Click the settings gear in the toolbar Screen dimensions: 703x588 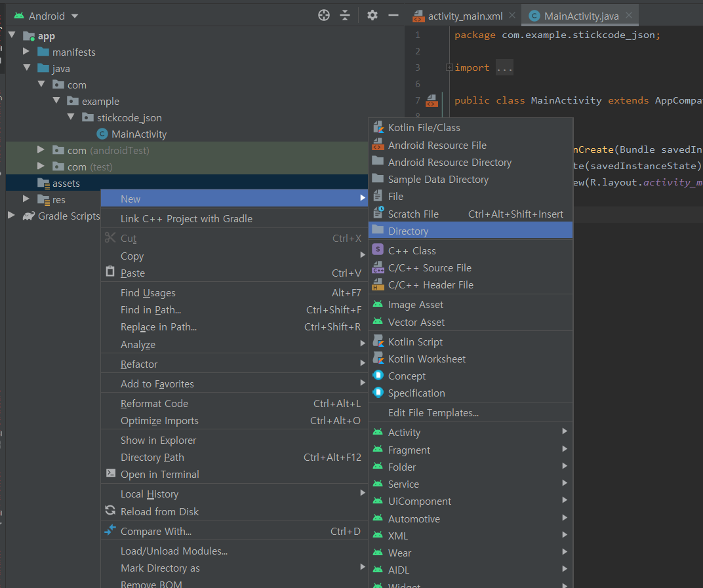pyautogui.click(x=372, y=14)
